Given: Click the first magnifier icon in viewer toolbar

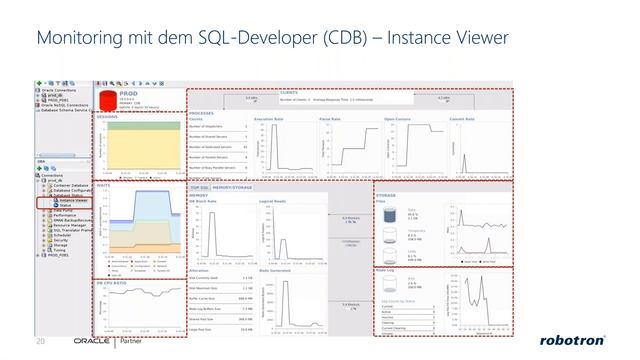Looking at the screenshot, I should 112,84.
